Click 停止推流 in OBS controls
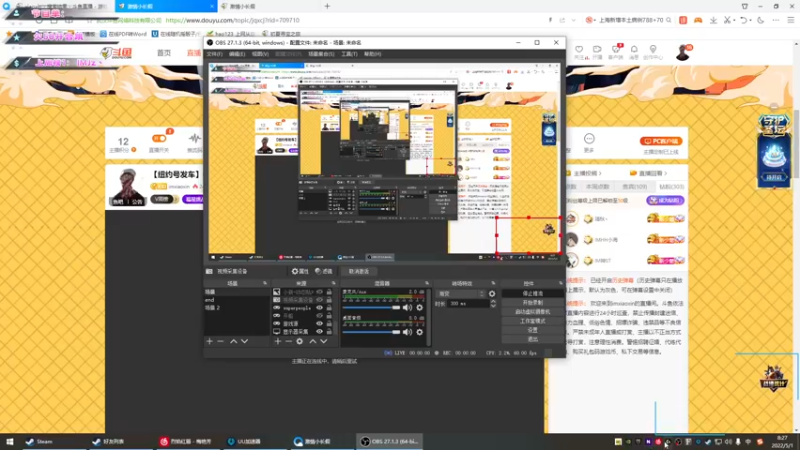The width and height of the screenshot is (800, 450). [533, 294]
